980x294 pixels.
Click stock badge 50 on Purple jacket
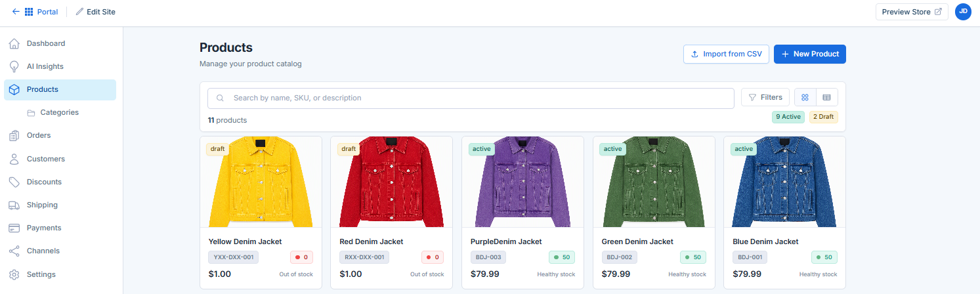click(562, 257)
